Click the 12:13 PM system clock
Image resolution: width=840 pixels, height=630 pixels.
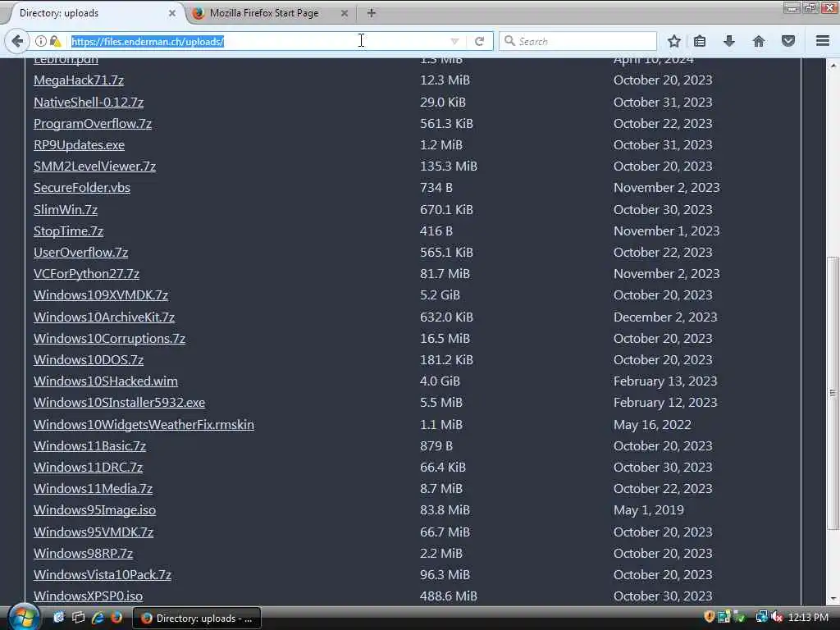point(808,618)
